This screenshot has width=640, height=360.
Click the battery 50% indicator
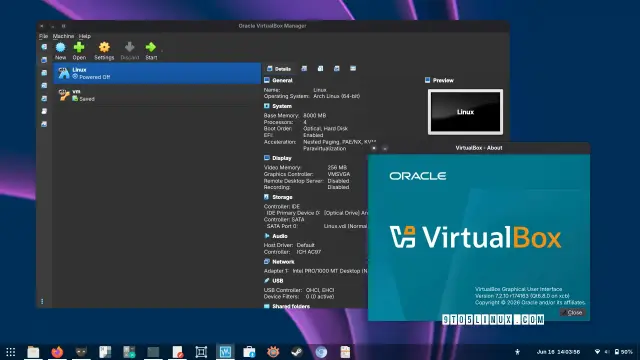point(624,352)
